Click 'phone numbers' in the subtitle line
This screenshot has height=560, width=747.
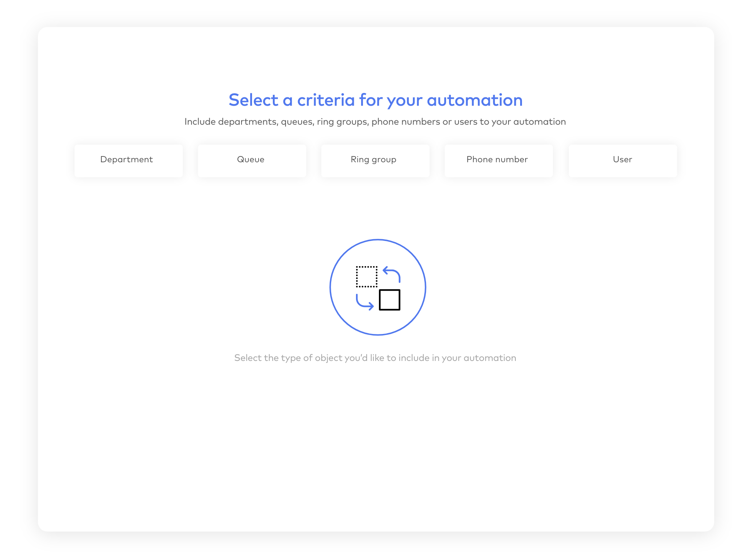(406, 122)
